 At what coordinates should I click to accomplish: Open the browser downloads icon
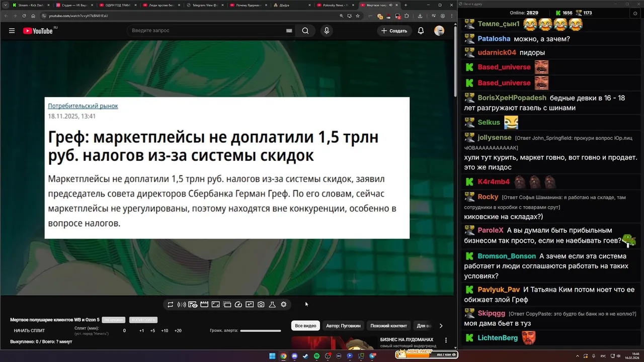pyautogui.click(x=420, y=16)
